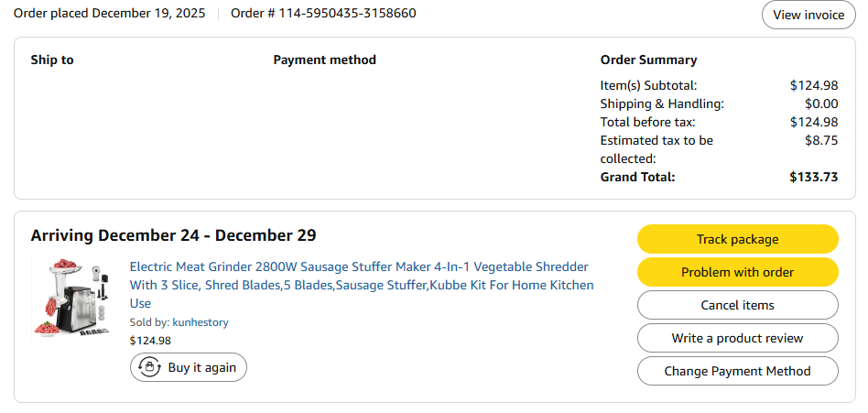Viewport: 868px width, 413px height.
Task: Click the order number 114-5950435-3158660
Action: coord(323,14)
